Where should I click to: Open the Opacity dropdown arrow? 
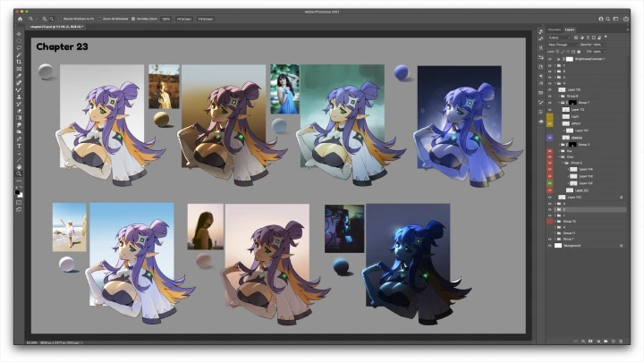(605, 45)
